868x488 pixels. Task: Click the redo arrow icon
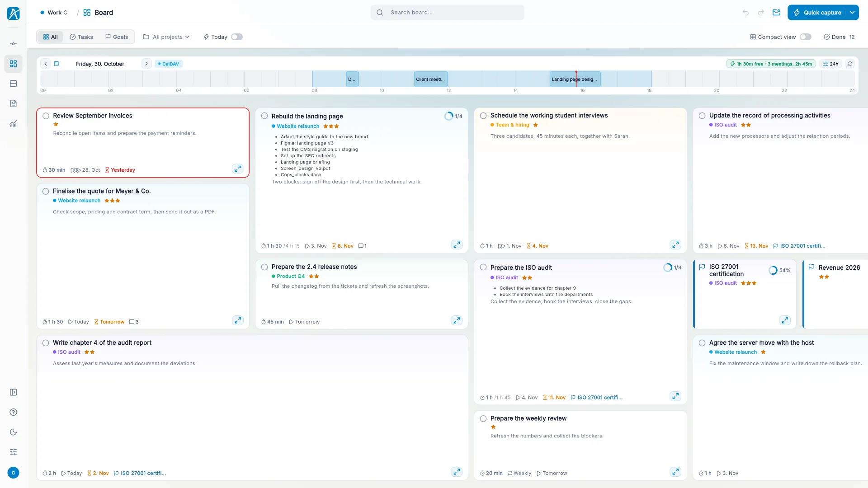pyautogui.click(x=761, y=13)
